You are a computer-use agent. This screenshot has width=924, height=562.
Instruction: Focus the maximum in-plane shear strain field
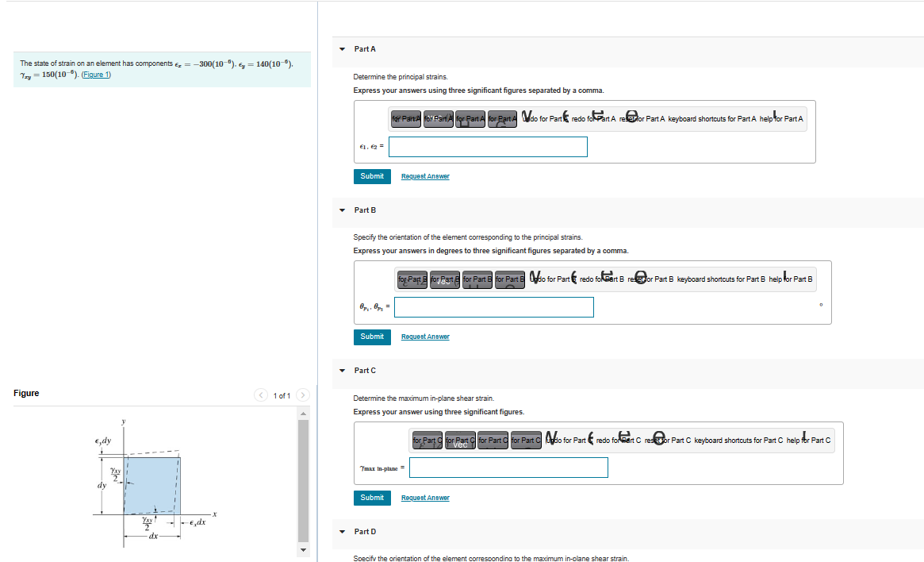[x=508, y=468]
